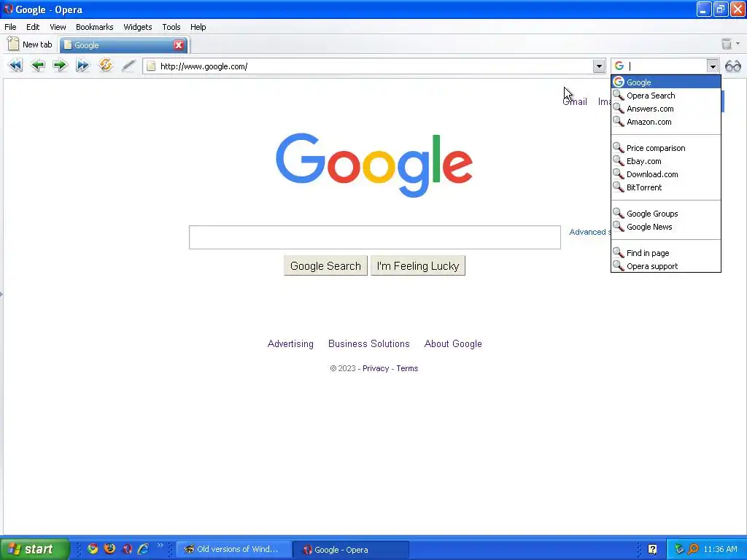Viewport: 747px width, 560px height.
Task: Choose Amazon.com in the engine list
Action: 666,122
